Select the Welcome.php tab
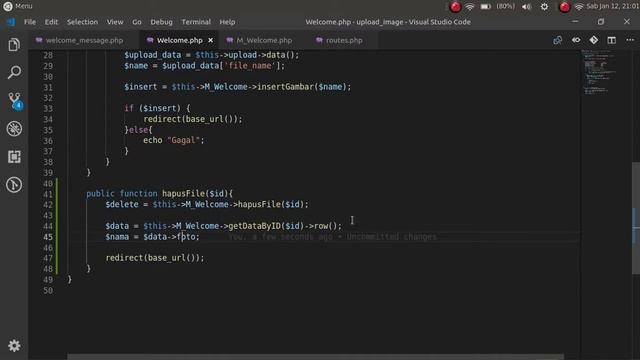Viewport: 640px width, 360px height. (180, 40)
